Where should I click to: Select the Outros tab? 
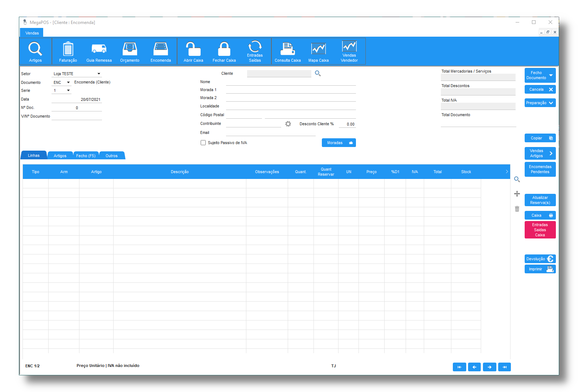point(111,156)
